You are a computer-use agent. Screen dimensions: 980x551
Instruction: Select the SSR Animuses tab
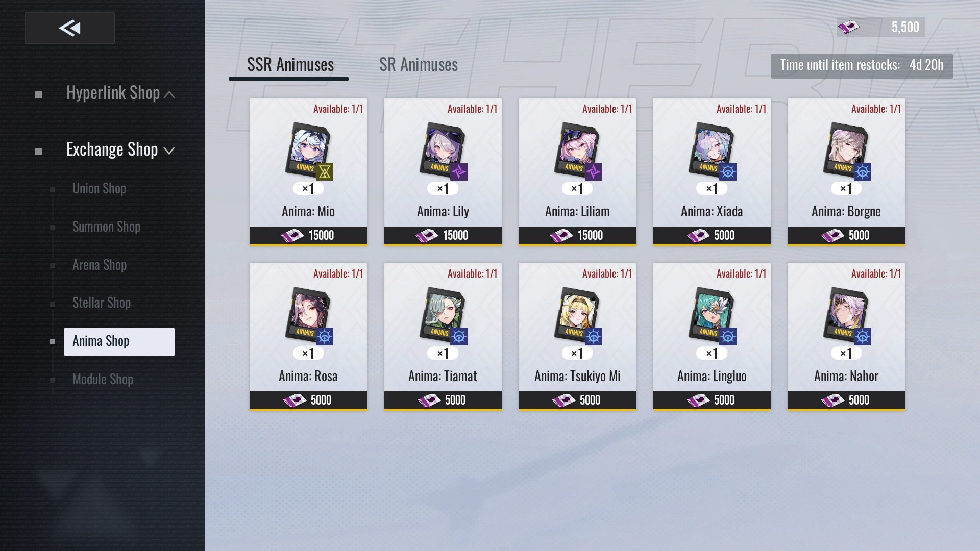coord(290,65)
